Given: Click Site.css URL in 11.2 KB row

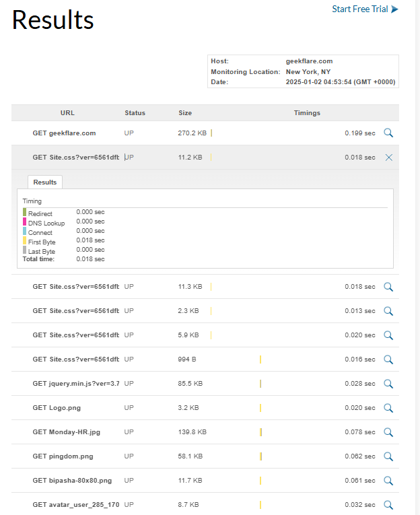Looking at the screenshot, I should tap(76, 158).
